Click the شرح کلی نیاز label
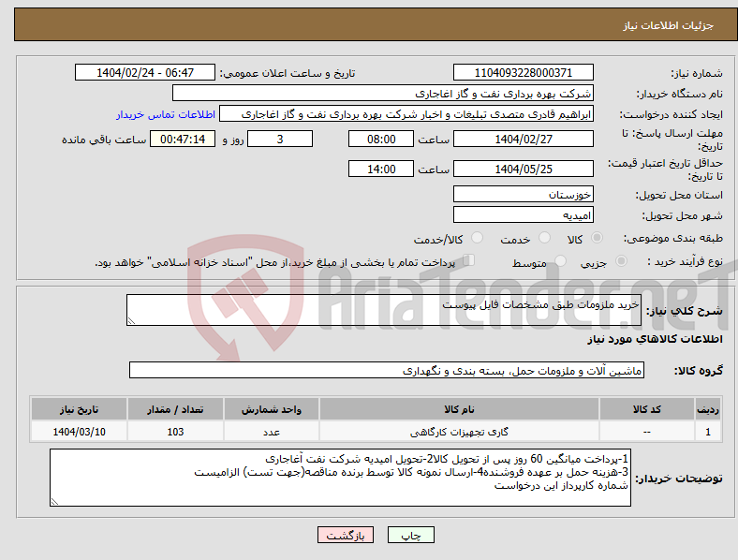Screen dimensions: 738x560 coord(684,311)
